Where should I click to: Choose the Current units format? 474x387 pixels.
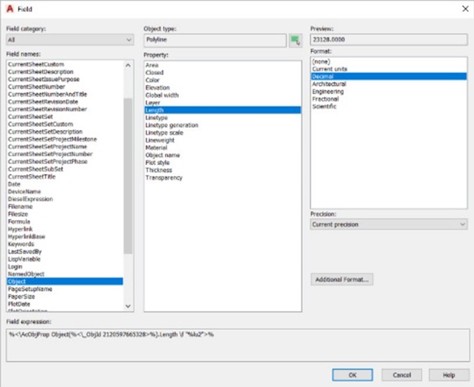tap(389, 69)
